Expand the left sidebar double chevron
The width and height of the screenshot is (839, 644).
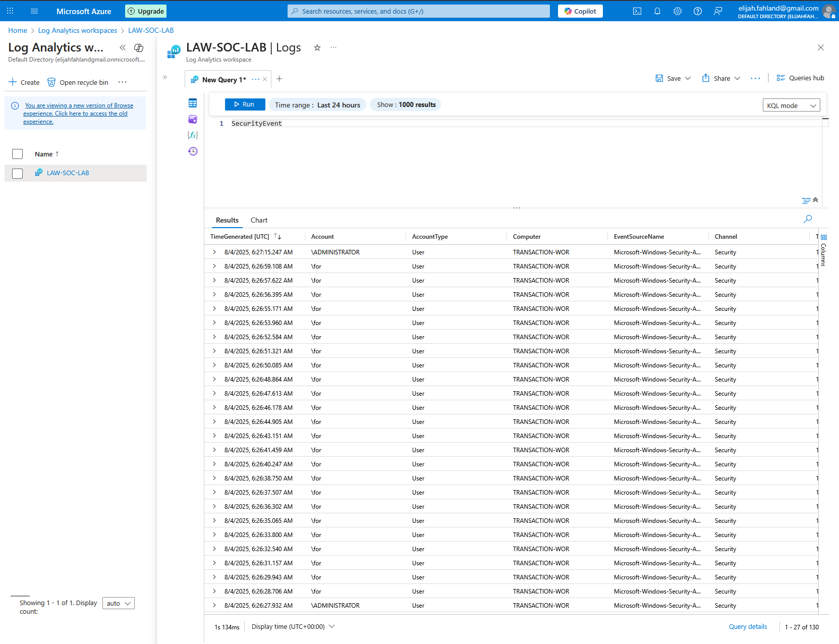(x=165, y=77)
